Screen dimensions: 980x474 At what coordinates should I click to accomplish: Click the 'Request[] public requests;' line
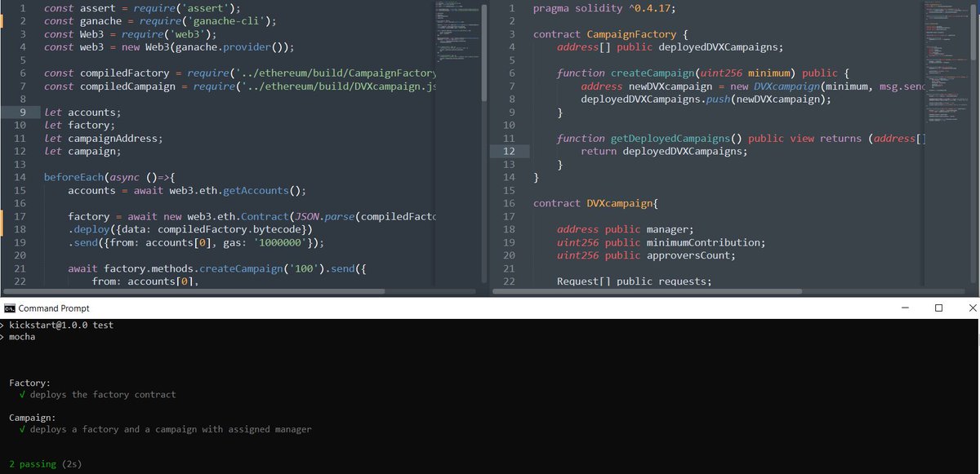coord(634,281)
